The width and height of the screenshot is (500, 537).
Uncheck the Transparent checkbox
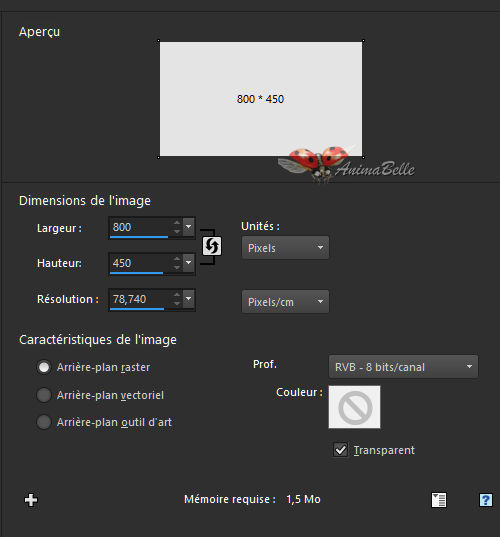(340, 450)
